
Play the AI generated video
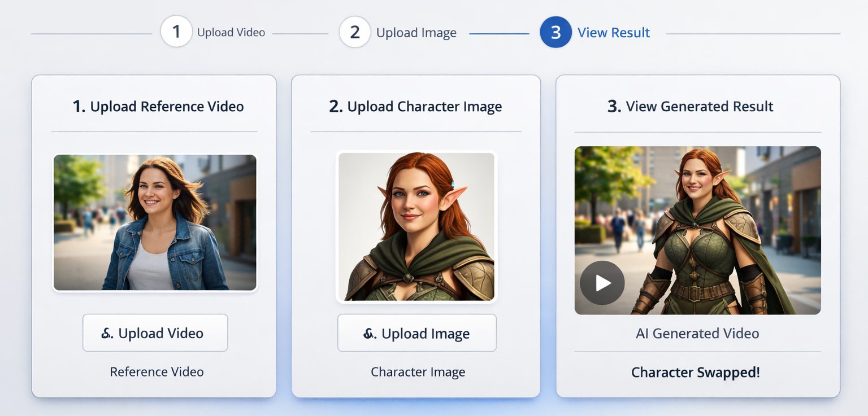(x=602, y=283)
